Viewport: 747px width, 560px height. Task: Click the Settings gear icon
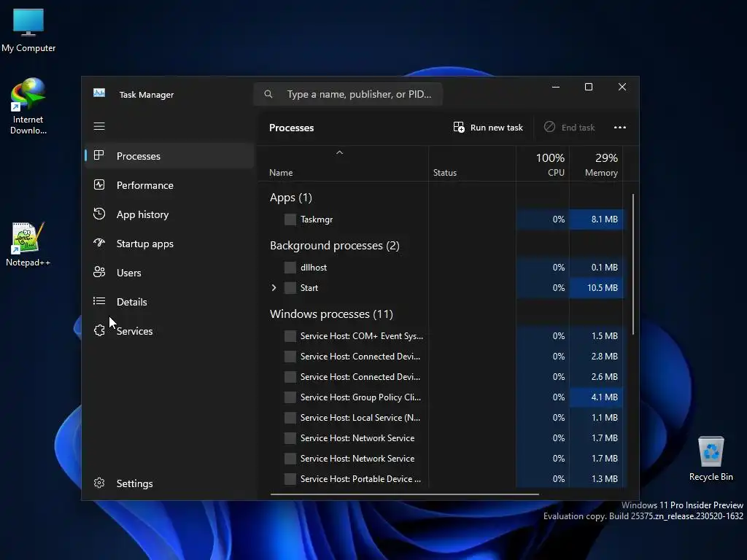tap(99, 483)
